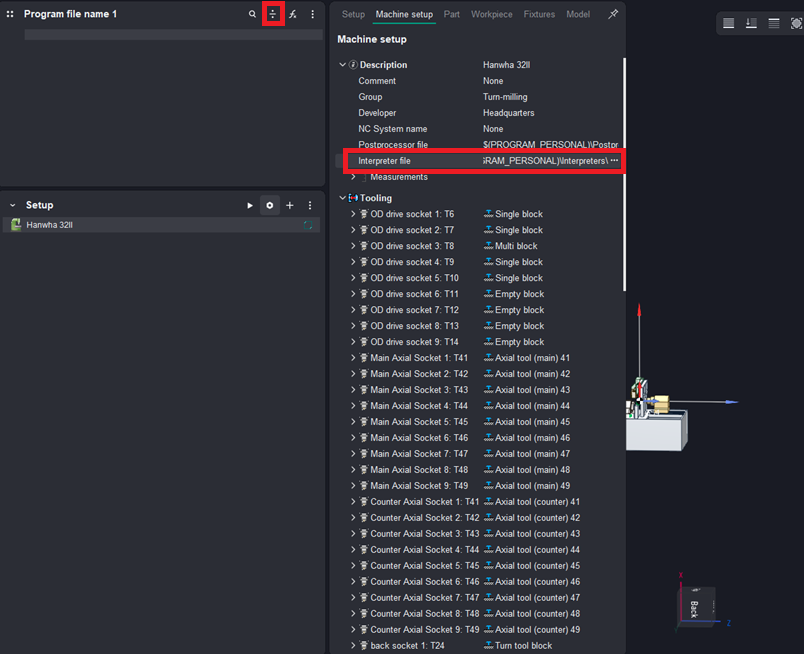Collapse the Setup section chevron
The height and width of the screenshot is (654, 804).
coord(13,205)
